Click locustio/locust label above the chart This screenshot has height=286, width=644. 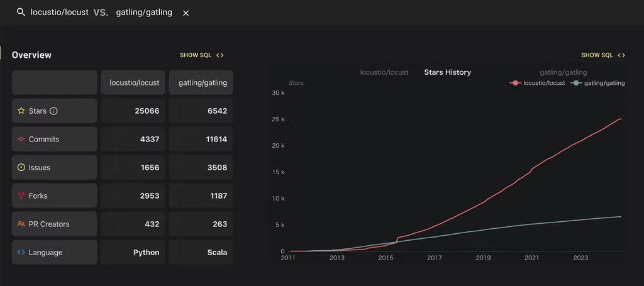384,72
